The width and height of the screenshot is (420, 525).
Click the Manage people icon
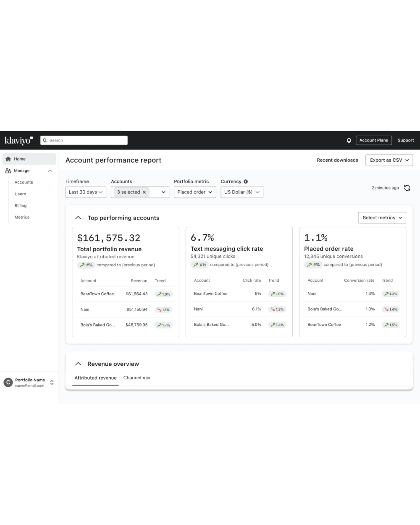tap(8, 171)
